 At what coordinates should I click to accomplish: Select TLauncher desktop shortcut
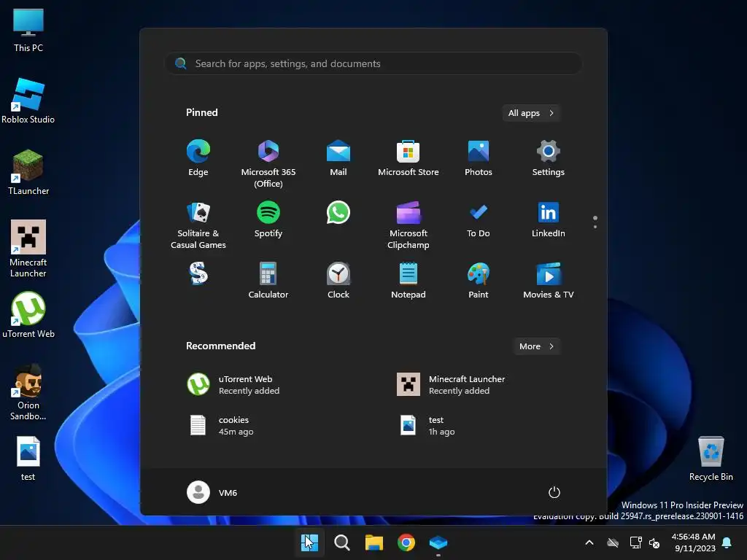pyautogui.click(x=28, y=172)
